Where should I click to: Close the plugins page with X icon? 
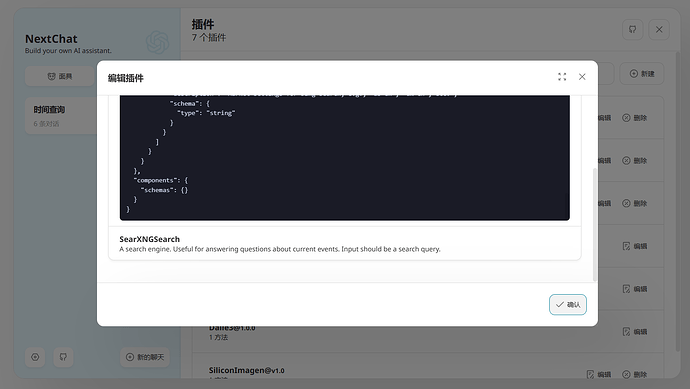point(659,29)
